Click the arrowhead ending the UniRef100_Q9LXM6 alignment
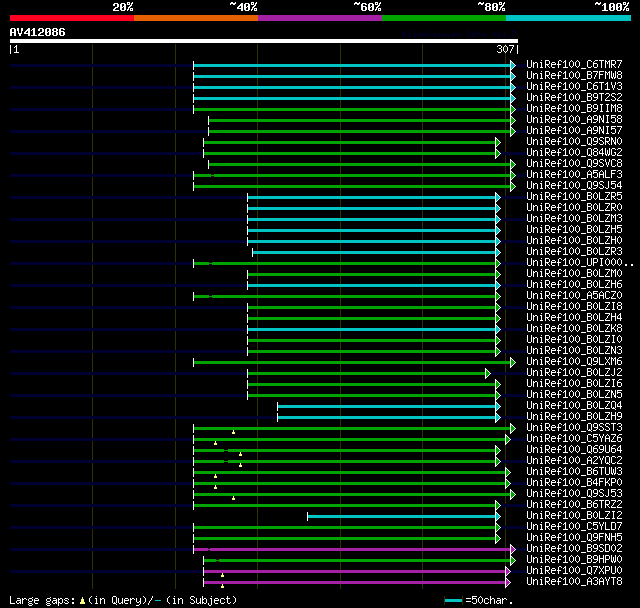The height and width of the screenshot is (608, 640). click(513, 361)
